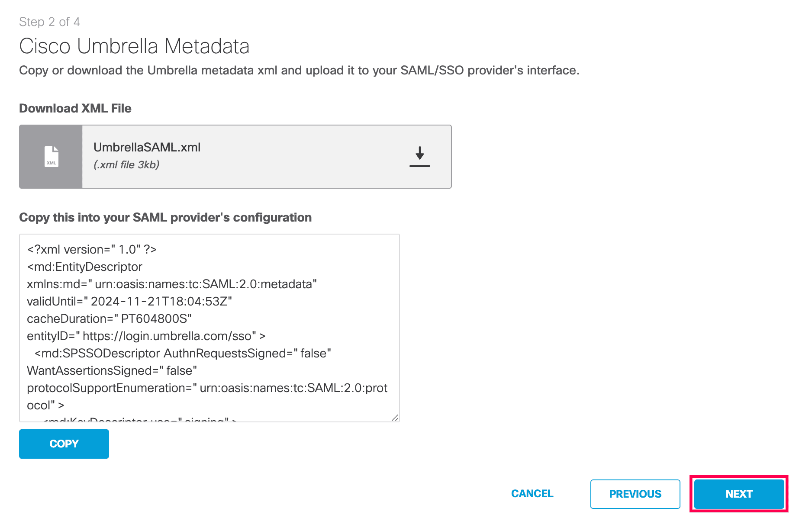The image size is (812, 521).
Task: Click the entityID line in the metadata box
Action: click(146, 336)
